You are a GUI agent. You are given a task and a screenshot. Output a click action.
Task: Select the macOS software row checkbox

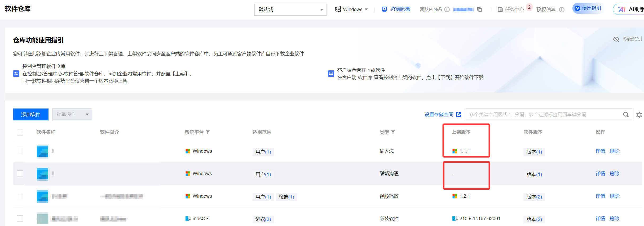coord(20,219)
